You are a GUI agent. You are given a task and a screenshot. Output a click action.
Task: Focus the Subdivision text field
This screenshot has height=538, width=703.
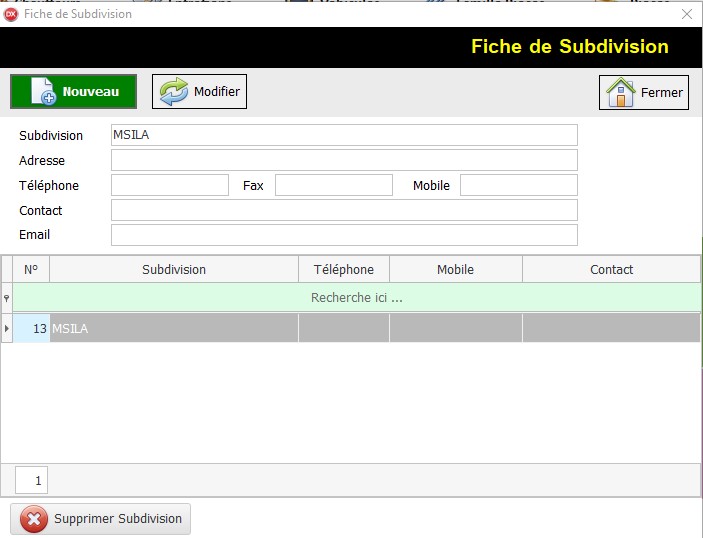pyautogui.click(x=344, y=135)
